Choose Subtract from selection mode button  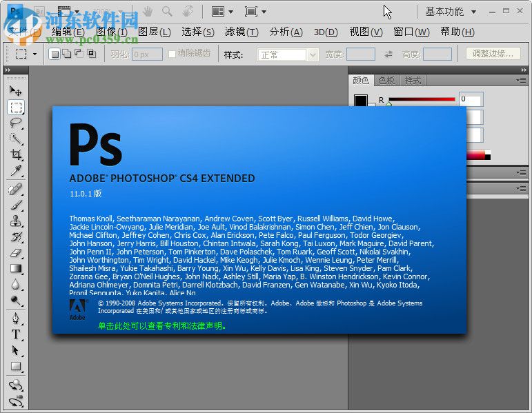pos(79,54)
